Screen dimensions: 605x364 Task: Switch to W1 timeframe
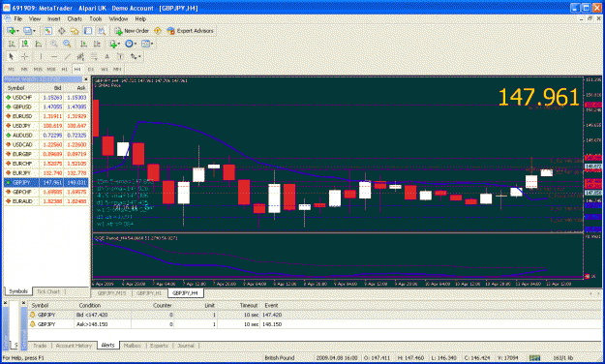click(x=105, y=69)
